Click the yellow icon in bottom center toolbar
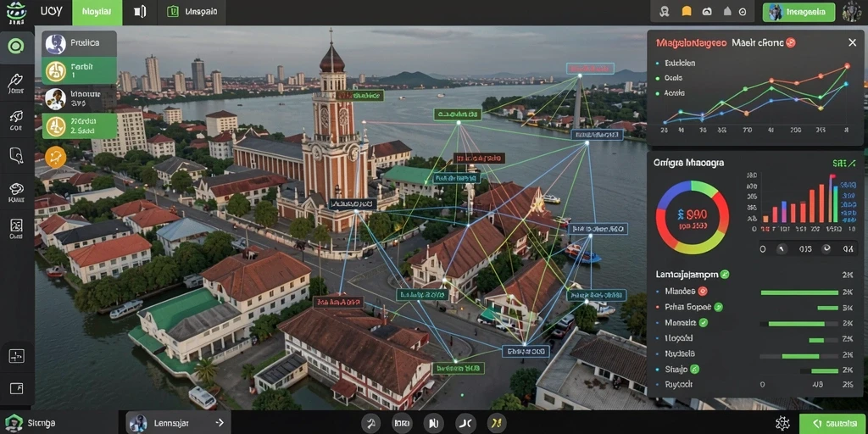The height and width of the screenshot is (434, 868). pyautogui.click(x=496, y=424)
